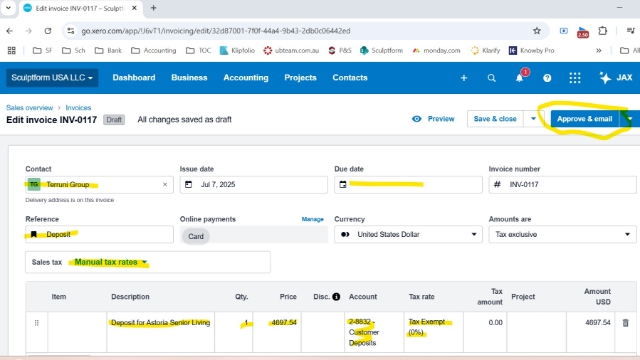Image resolution: width=640 pixels, height=360 pixels.
Task: Open the Accounting menu
Action: pyautogui.click(x=246, y=78)
